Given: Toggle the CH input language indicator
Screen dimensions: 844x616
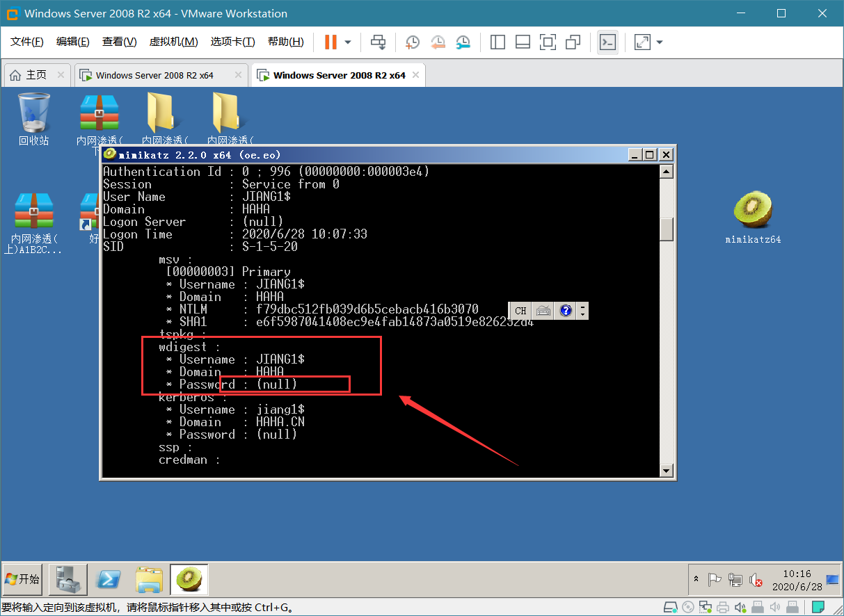Looking at the screenshot, I should (520, 311).
